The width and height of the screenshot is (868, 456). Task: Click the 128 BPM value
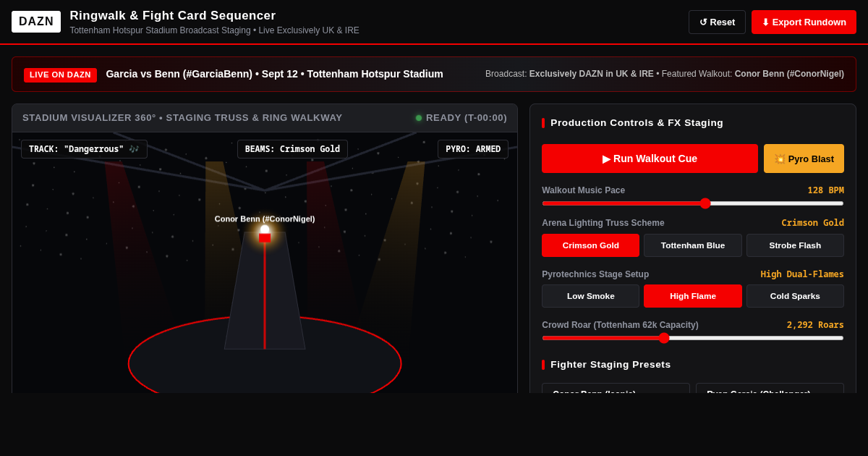tap(825, 190)
